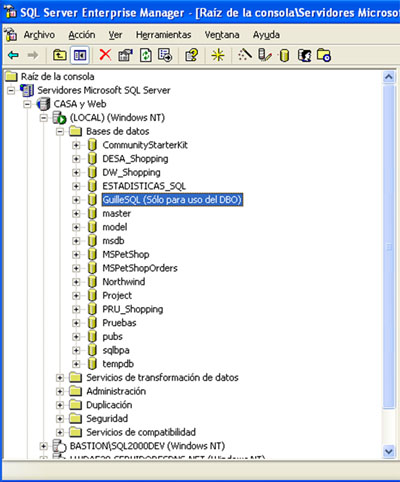Viewport: 400px width, 482px height.
Task: Select the MSPetShopOrders database
Action: click(x=140, y=268)
